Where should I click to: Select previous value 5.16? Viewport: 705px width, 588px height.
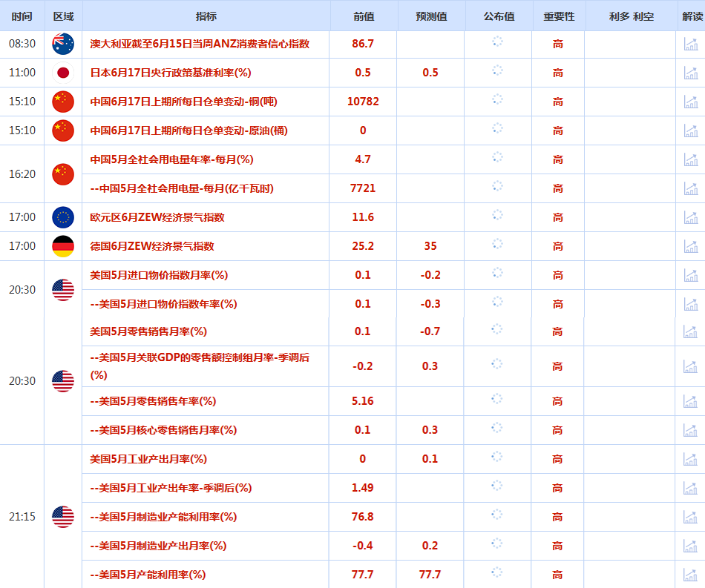click(362, 401)
